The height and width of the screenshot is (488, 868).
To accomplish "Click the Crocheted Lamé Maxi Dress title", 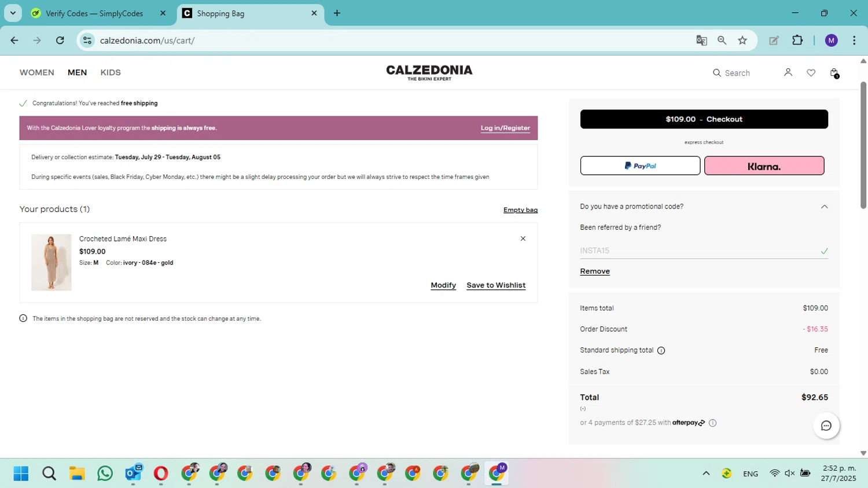I will tap(123, 239).
